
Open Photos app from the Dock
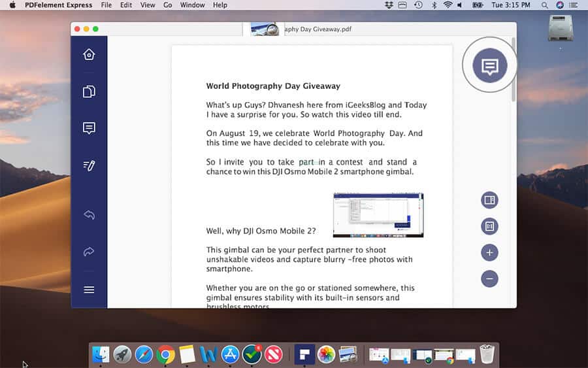(326, 354)
